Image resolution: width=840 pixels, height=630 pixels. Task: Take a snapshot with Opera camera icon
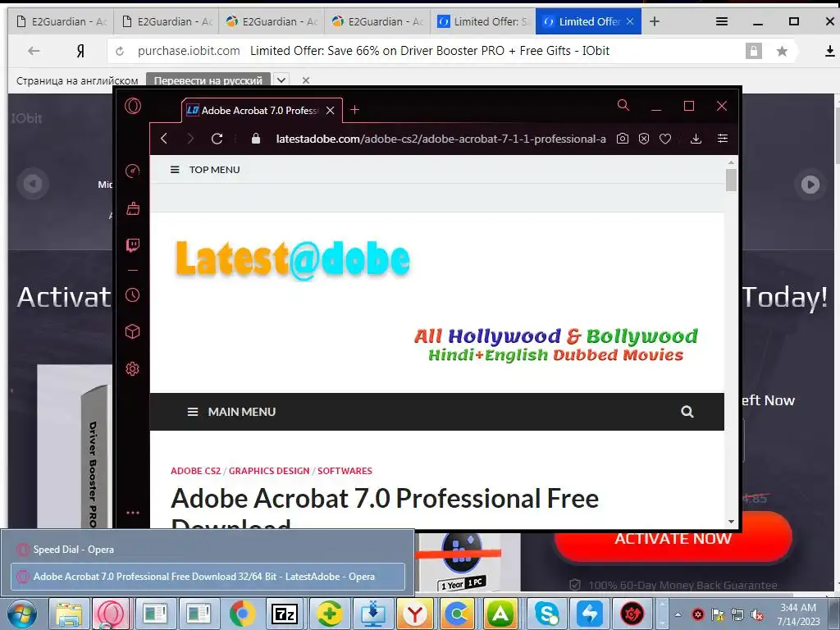point(623,139)
